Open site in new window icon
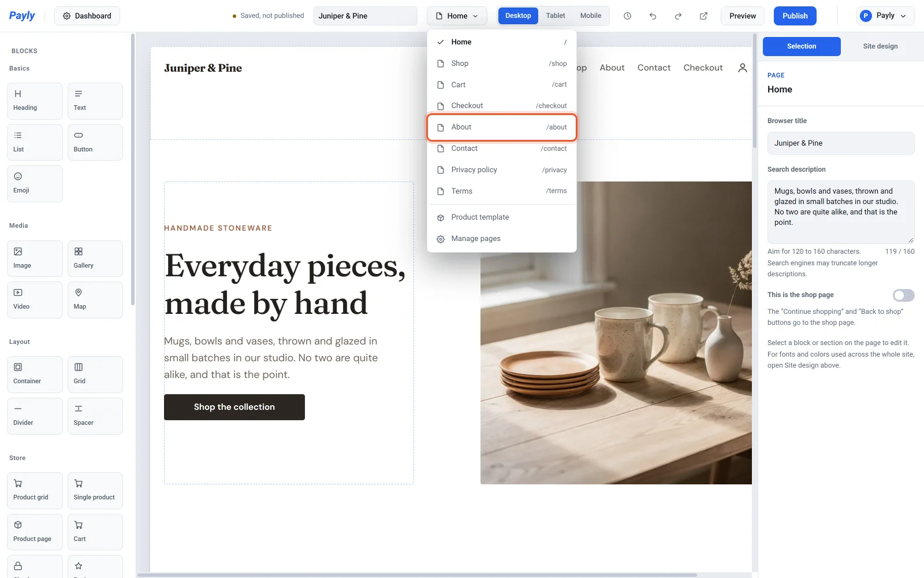This screenshot has height=578, width=924. point(703,16)
